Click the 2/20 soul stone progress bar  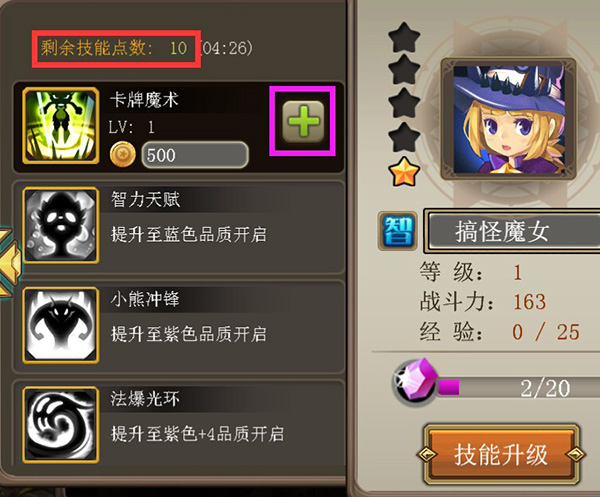(x=518, y=387)
